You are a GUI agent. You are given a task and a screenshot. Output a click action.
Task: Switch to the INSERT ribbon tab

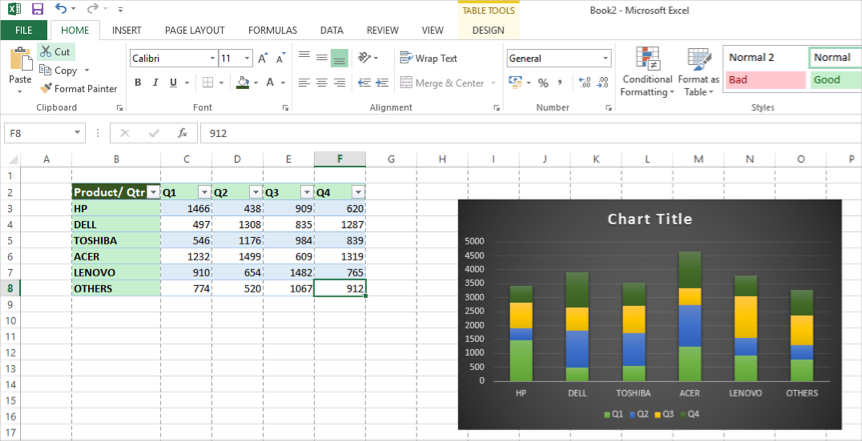(x=126, y=30)
